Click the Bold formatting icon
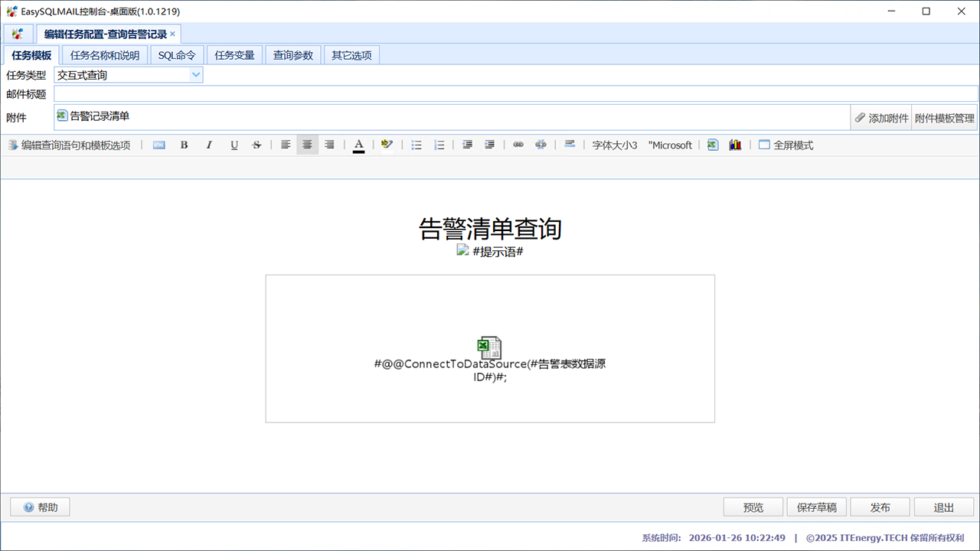 pyautogui.click(x=184, y=145)
